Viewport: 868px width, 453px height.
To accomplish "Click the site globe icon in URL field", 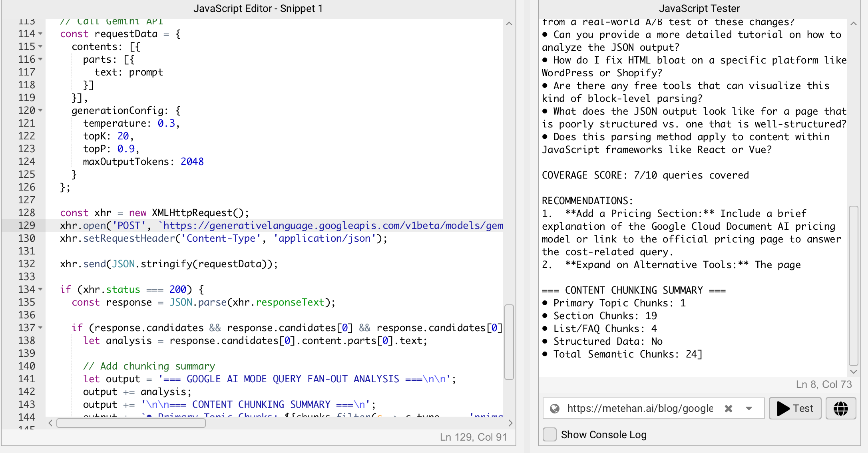I will (554, 408).
